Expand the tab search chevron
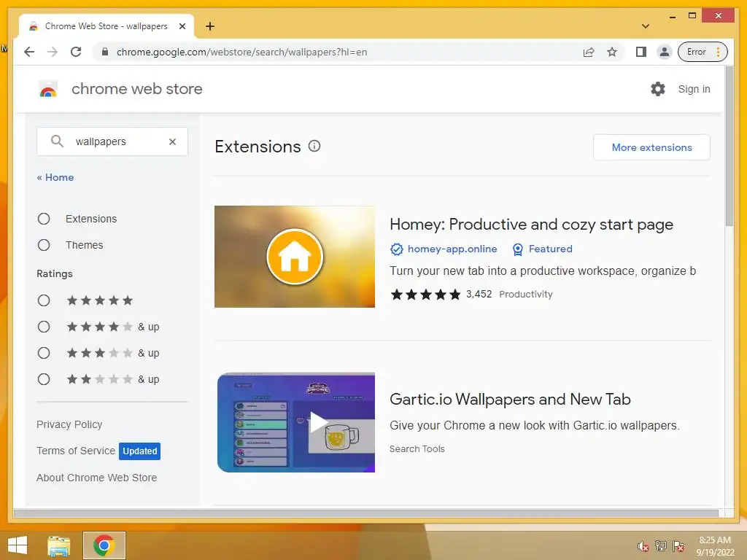The height and width of the screenshot is (560, 747). point(646,26)
